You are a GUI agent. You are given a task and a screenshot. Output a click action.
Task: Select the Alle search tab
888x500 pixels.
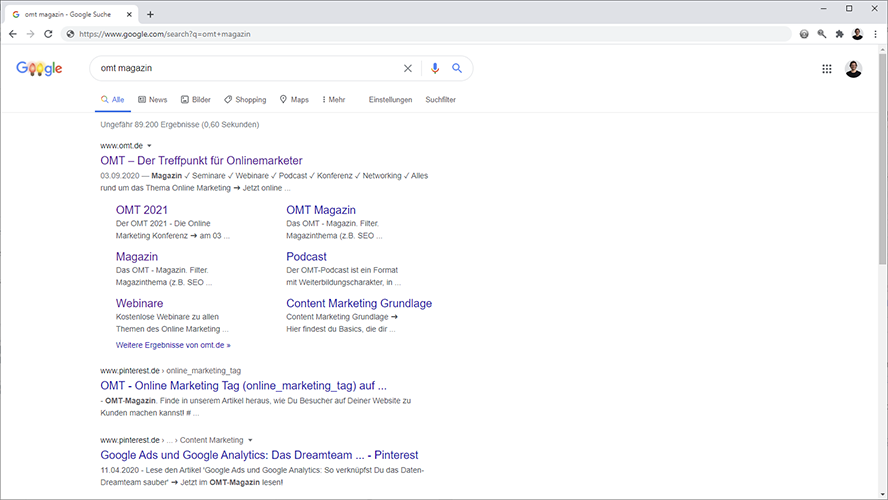click(x=112, y=100)
